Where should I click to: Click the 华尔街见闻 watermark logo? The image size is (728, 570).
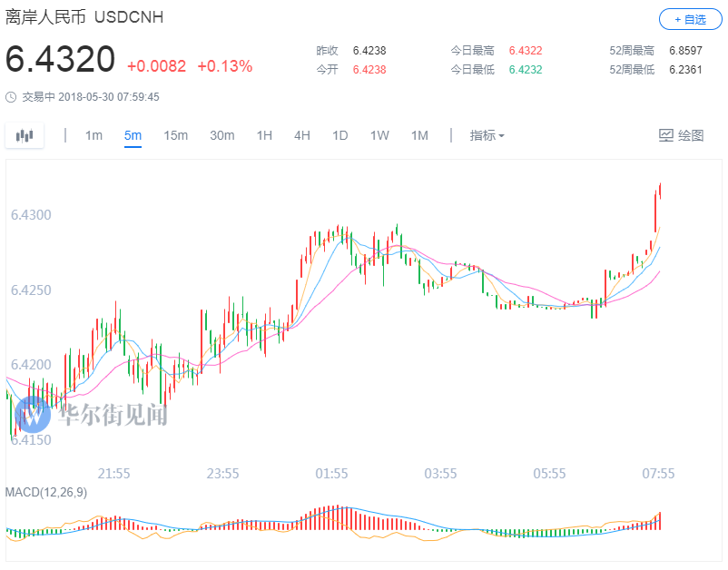tap(34, 415)
